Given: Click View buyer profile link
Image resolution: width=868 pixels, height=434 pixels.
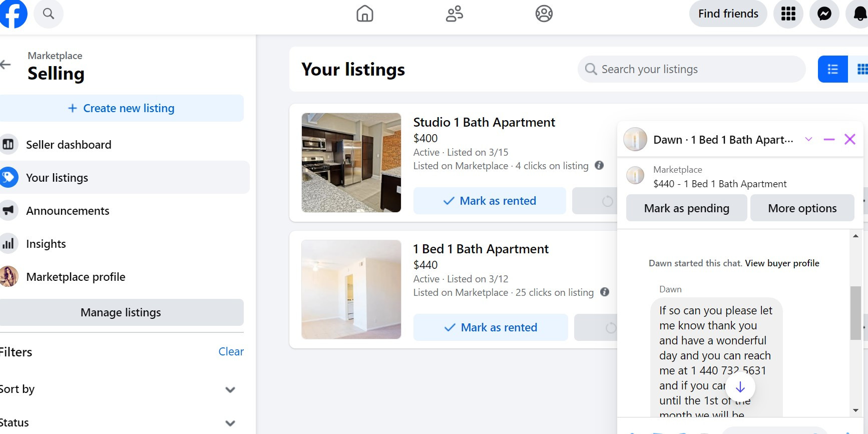Looking at the screenshot, I should (782, 263).
